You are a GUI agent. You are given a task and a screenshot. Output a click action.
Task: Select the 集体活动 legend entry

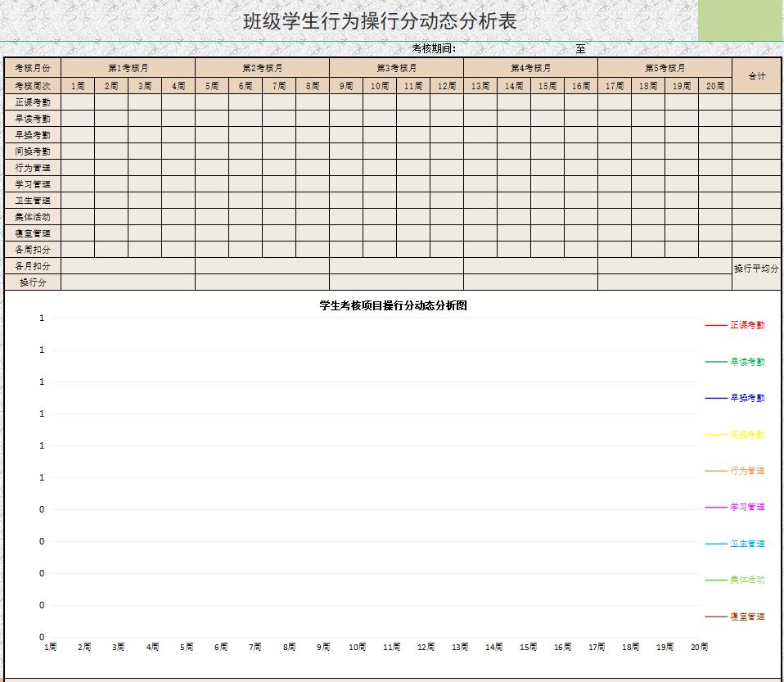pyautogui.click(x=748, y=579)
